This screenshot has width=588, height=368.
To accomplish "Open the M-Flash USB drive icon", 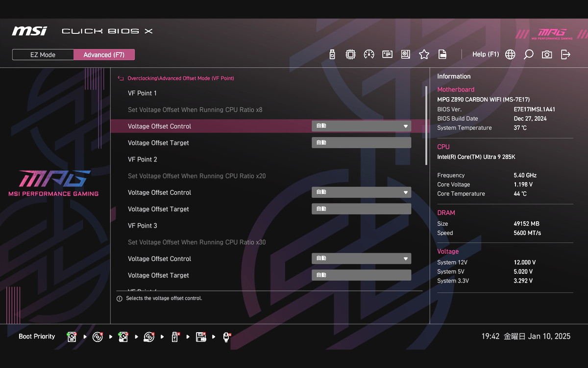I will click(x=332, y=54).
